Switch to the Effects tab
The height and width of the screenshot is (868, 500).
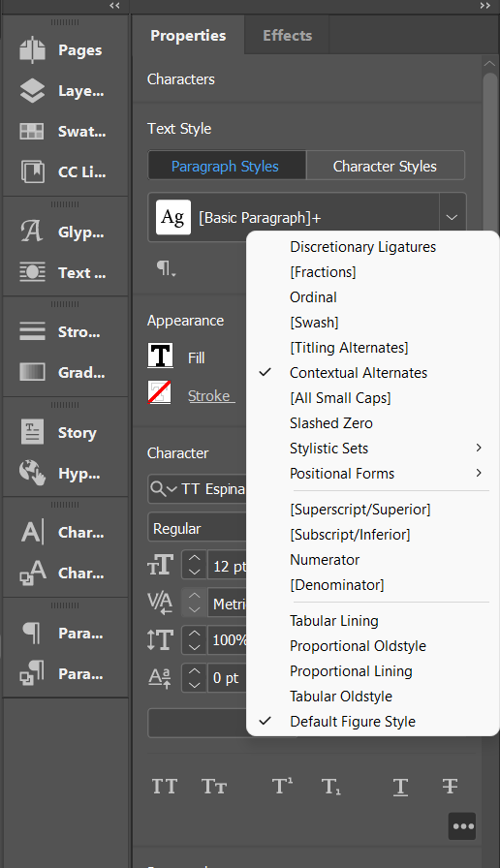[288, 36]
